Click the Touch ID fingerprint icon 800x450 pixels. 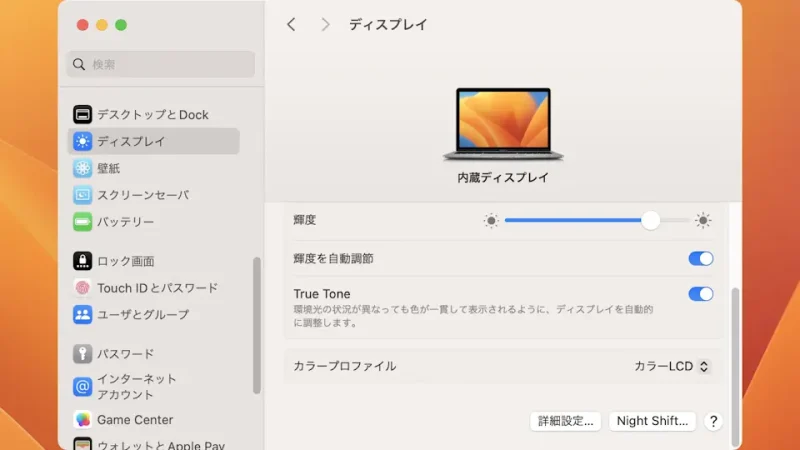pyautogui.click(x=82, y=288)
